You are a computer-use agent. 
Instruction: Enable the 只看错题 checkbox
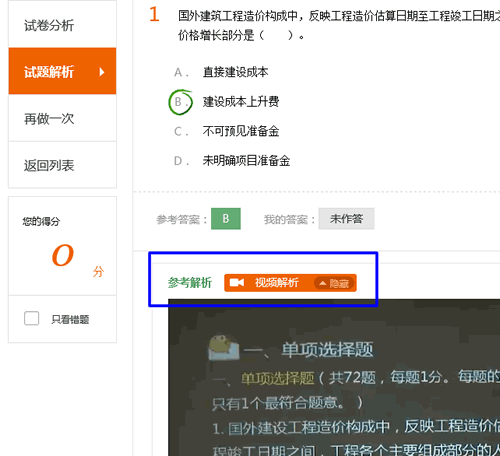pos(31,318)
